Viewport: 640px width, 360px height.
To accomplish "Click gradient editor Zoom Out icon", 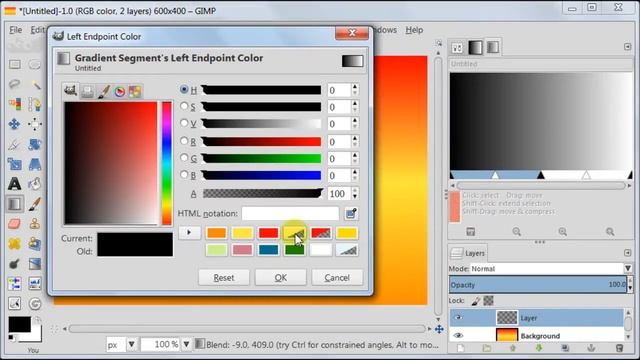I will pyautogui.click(x=516, y=232).
